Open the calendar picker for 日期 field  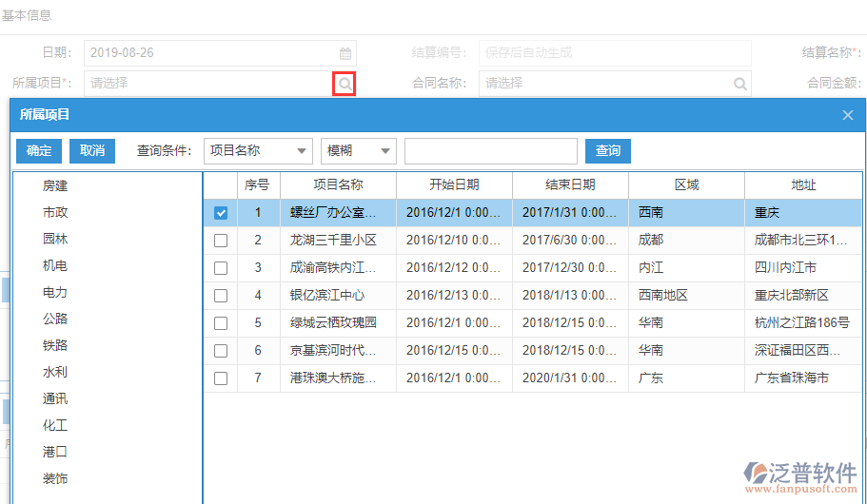345,53
